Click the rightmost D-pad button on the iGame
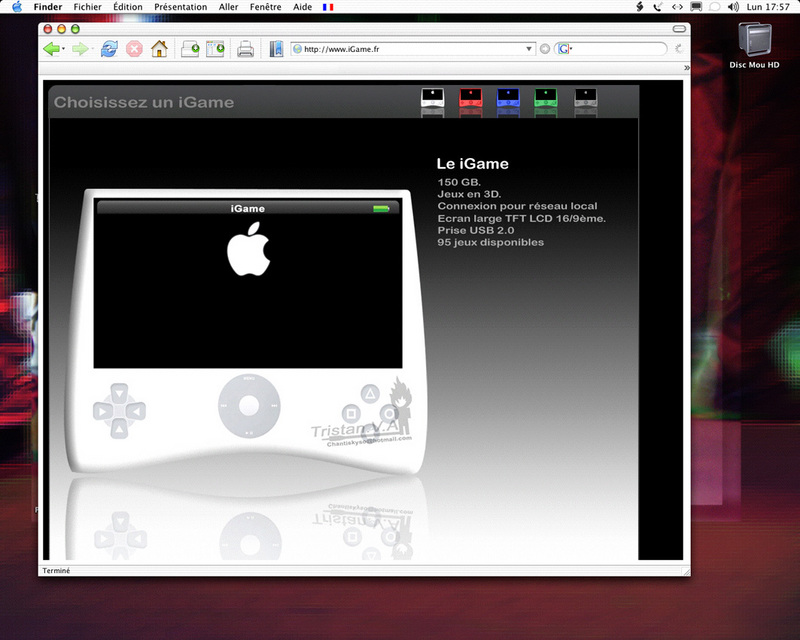Screen dimensions: 800x640 pos(136,410)
